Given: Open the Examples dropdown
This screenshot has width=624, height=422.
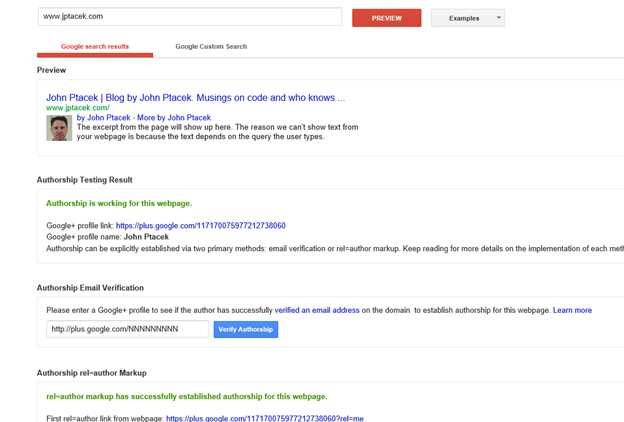Looking at the screenshot, I should pyautogui.click(x=468, y=18).
